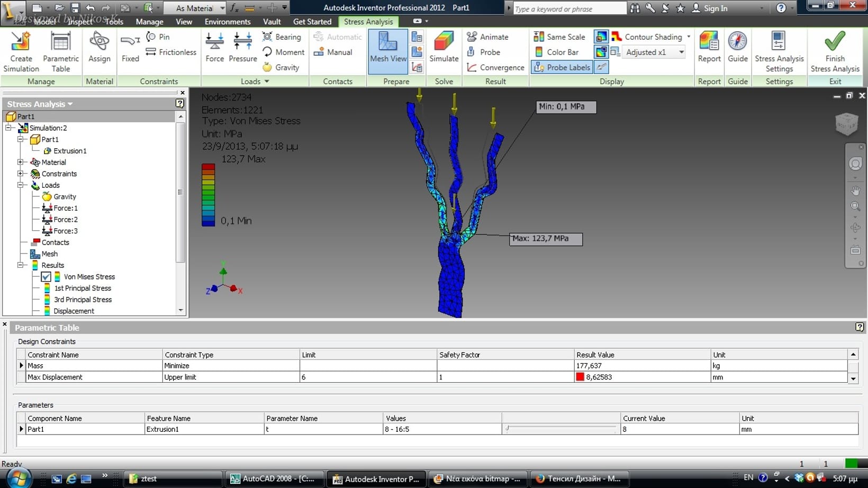
Task: Expand the Material tree node
Action: coord(20,162)
